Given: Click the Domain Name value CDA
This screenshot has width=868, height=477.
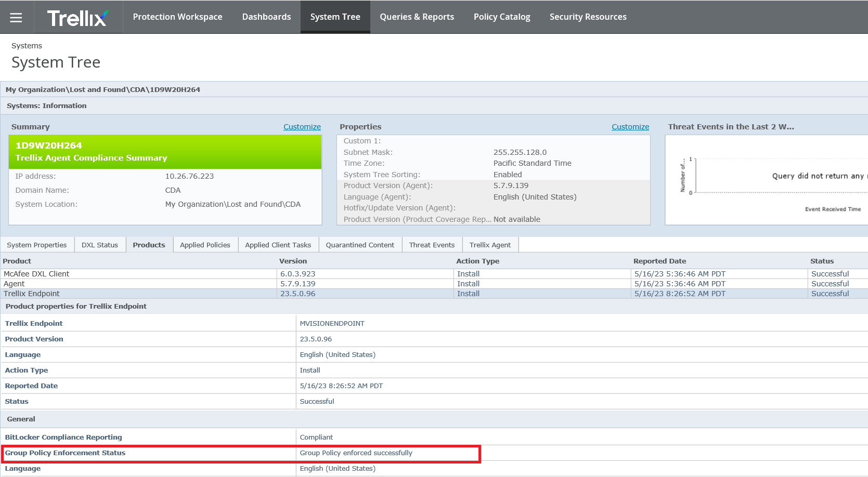Looking at the screenshot, I should (x=173, y=190).
